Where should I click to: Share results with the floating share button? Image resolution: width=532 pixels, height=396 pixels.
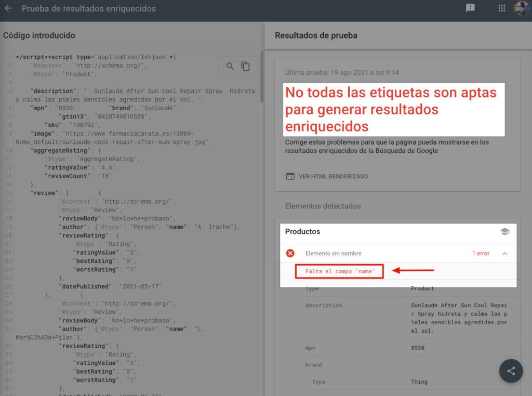[511, 371]
